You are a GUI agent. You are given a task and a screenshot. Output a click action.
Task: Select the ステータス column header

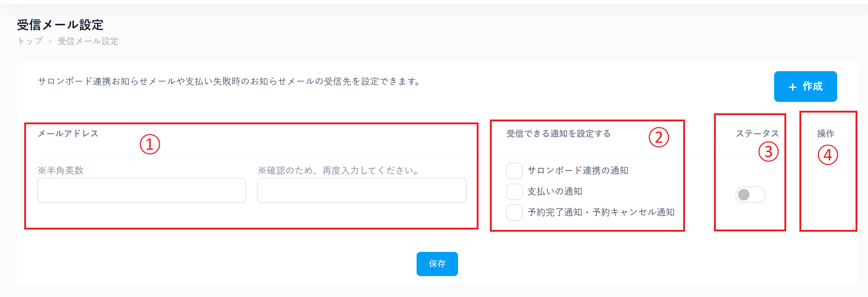[757, 133]
